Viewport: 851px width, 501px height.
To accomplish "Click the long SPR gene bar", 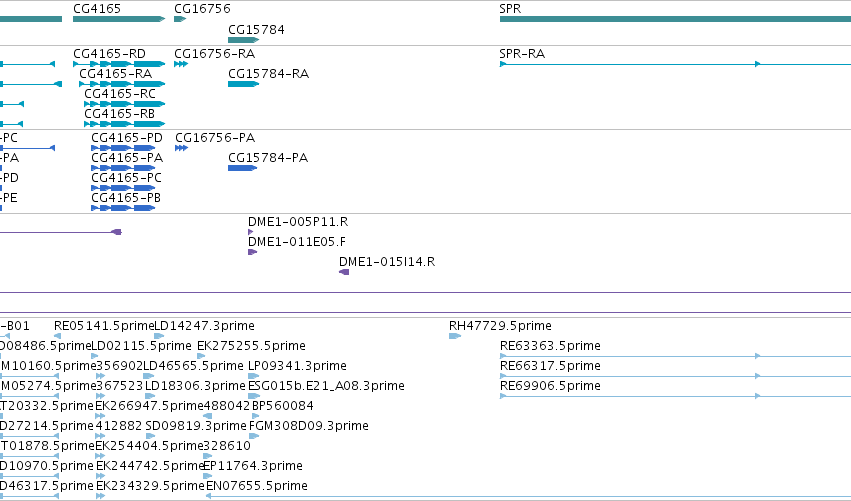I will (675, 19).
